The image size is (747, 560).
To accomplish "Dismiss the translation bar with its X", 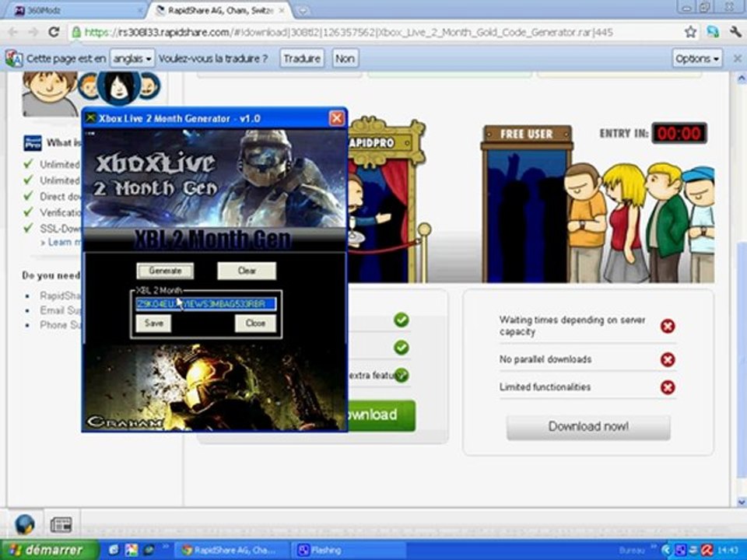I will pyautogui.click(x=737, y=58).
